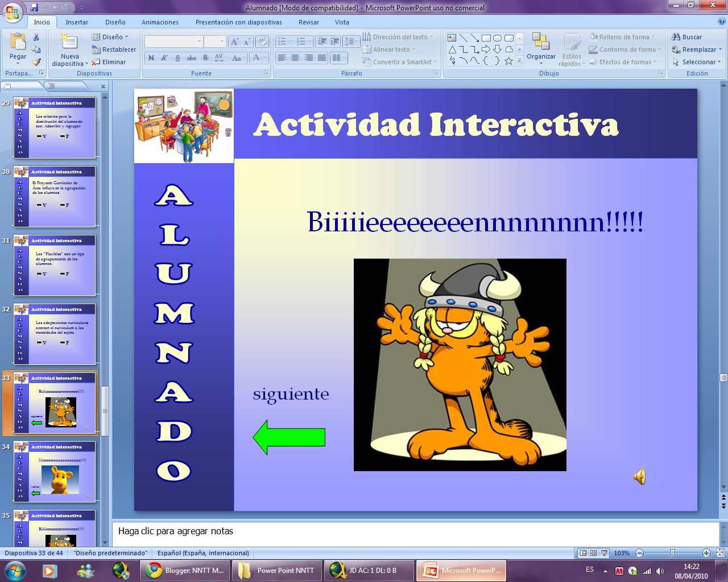Switch to the Insertar tab
Viewport: 728px width, 582px height.
point(77,22)
